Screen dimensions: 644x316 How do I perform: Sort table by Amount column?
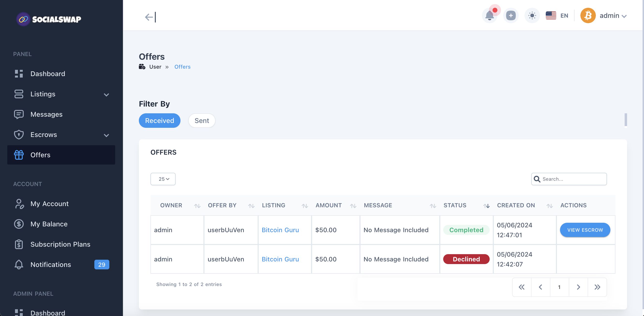point(336,205)
